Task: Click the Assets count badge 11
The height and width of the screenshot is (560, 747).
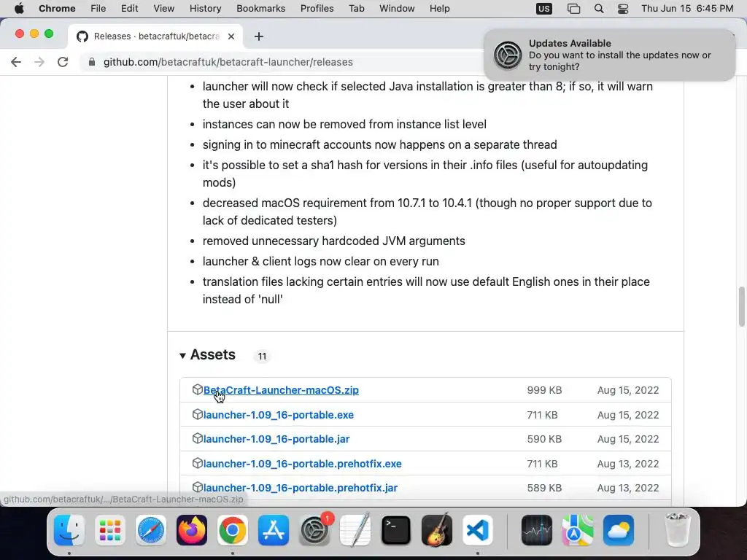Action: [x=262, y=356]
